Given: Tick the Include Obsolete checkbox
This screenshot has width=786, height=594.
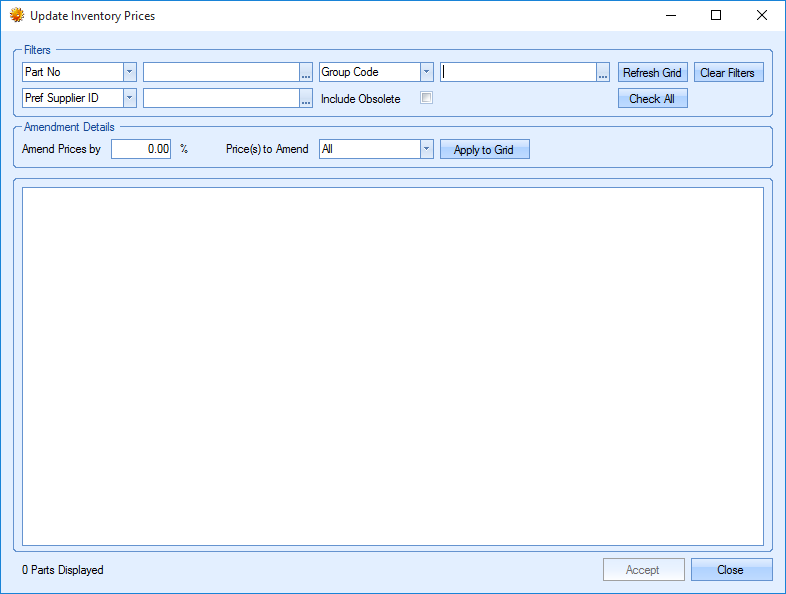Looking at the screenshot, I should click(427, 98).
